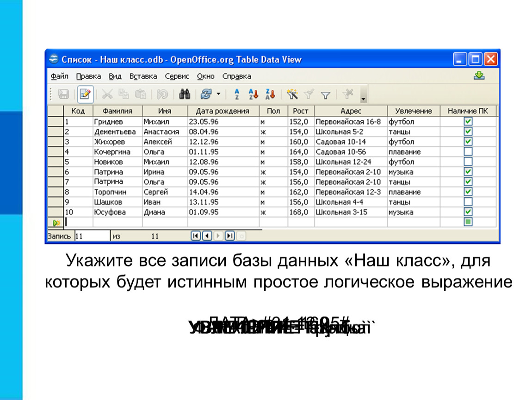532x400 pixels.
Task: Select the row header of record 1
Action: point(56,122)
